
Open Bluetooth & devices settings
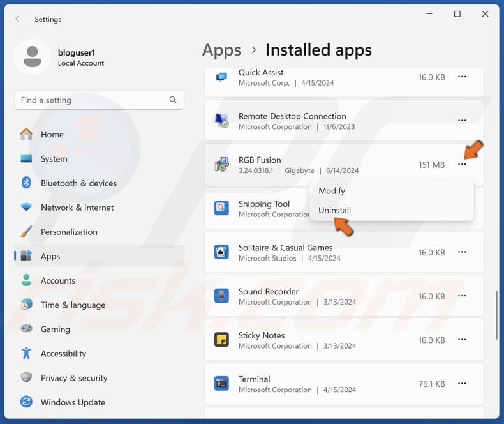100,183
